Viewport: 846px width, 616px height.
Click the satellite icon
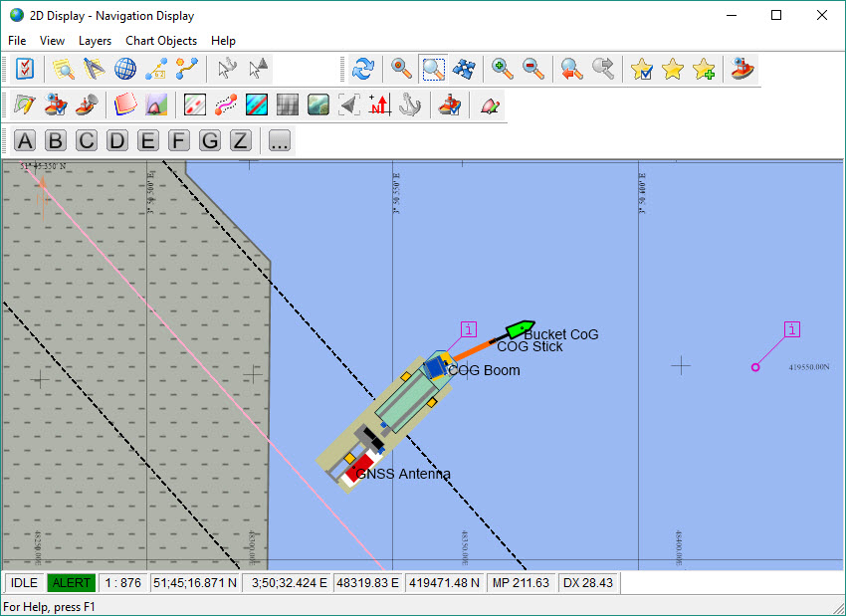click(464, 69)
